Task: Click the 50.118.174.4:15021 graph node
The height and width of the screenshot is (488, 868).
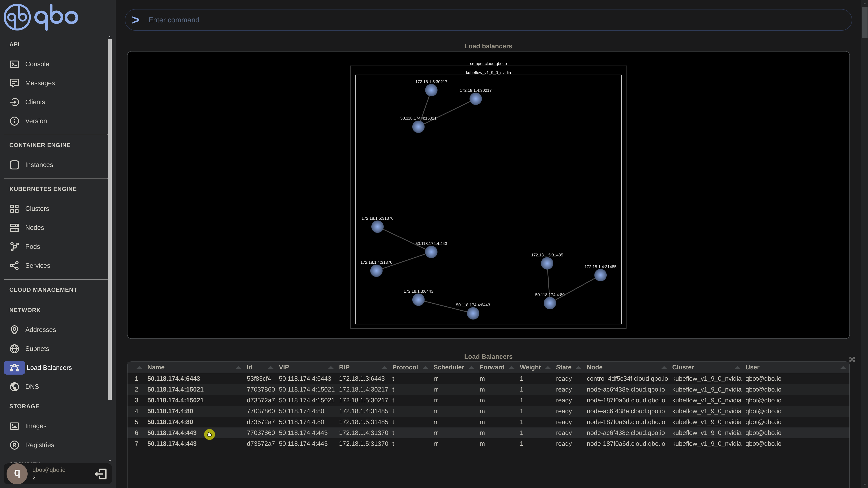Action: coord(418,127)
